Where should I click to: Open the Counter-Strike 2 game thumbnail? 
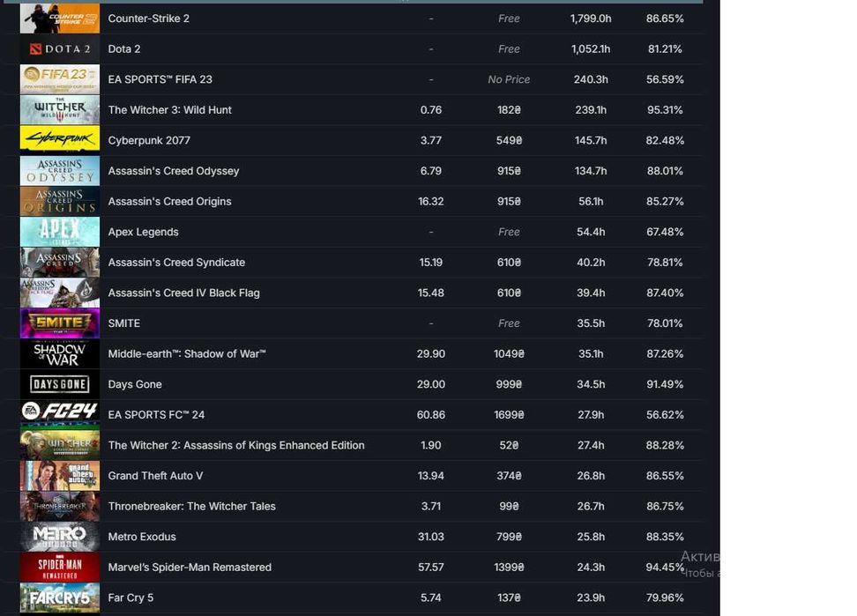[x=60, y=19]
